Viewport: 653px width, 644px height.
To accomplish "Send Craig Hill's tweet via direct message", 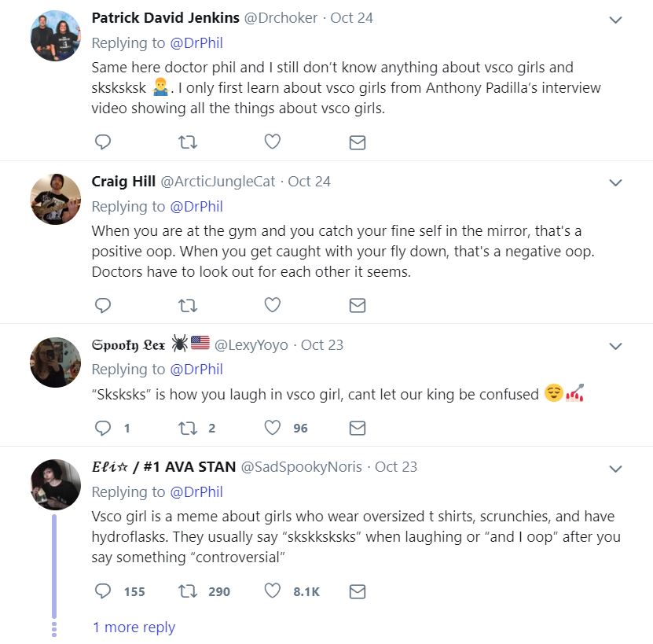I will (x=357, y=305).
